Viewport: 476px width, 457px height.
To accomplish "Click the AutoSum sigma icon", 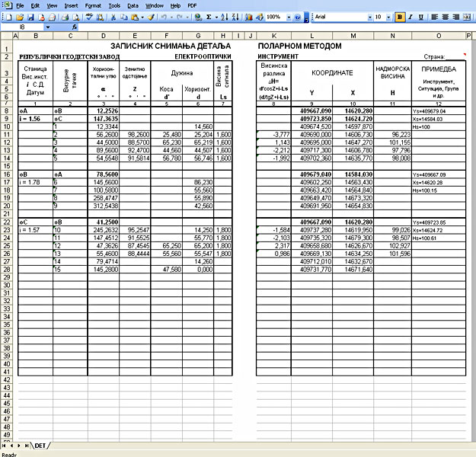I will pos(208,16).
